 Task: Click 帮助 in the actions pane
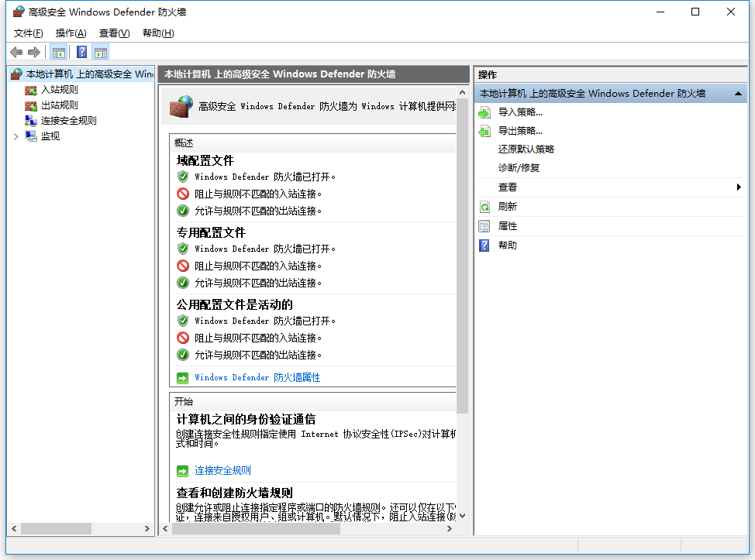click(508, 245)
